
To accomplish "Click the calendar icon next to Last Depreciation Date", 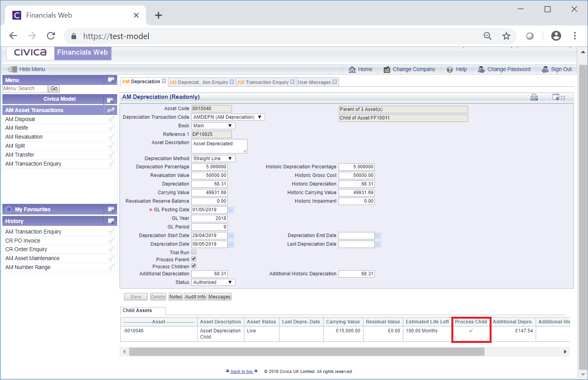I will (x=378, y=244).
